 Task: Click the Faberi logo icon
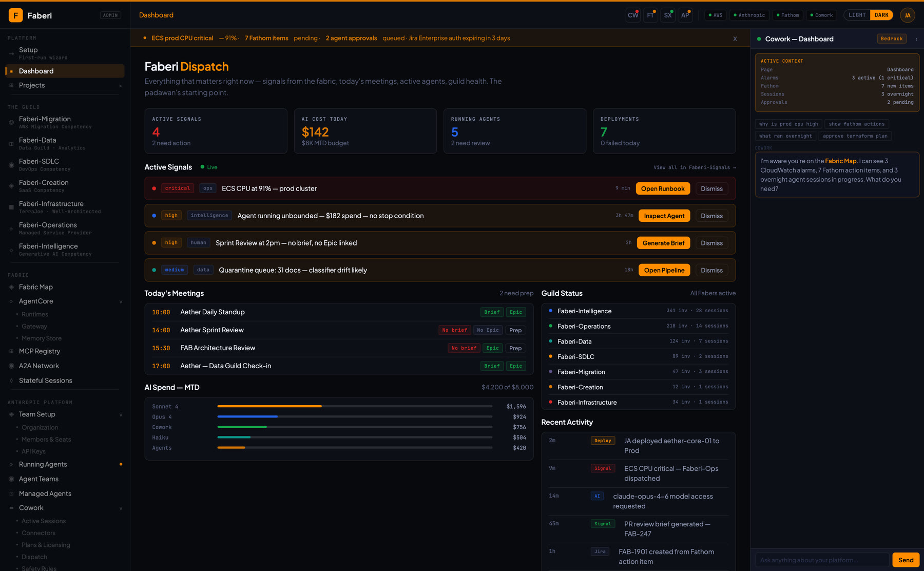(x=15, y=15)
